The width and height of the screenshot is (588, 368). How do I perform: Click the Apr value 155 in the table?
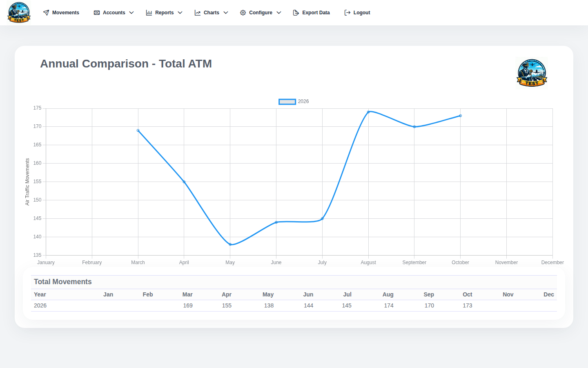coord(227,305)
